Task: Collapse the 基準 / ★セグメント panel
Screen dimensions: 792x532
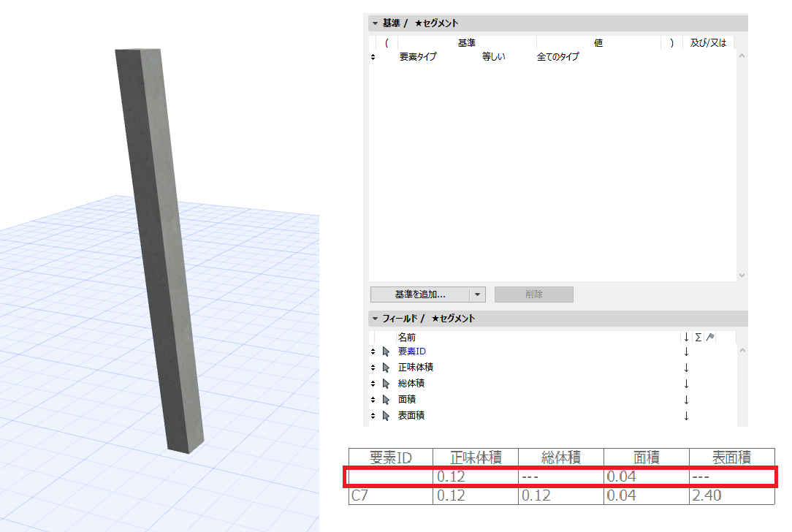Action: (375, 23)
